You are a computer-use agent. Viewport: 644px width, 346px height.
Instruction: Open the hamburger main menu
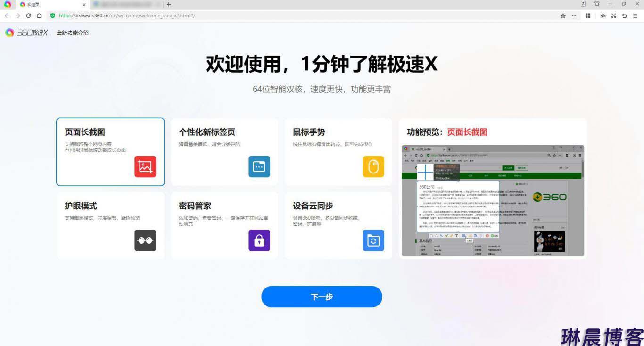pos(636,16)
